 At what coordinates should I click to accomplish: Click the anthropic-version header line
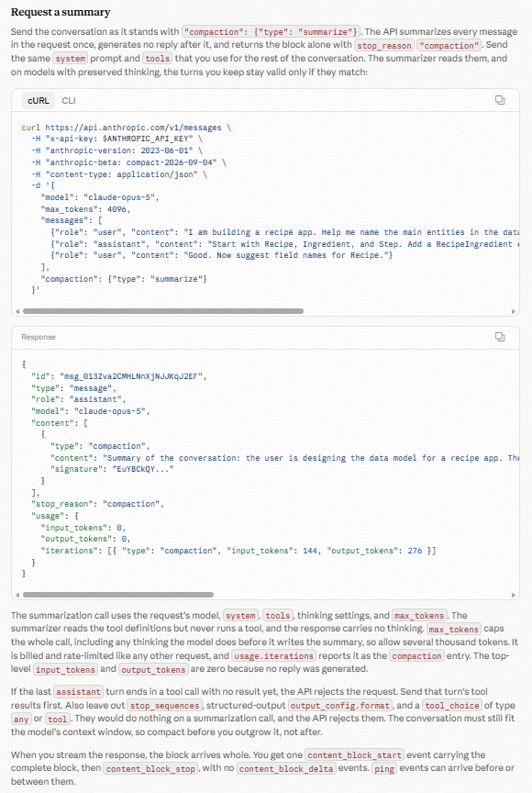116,151
